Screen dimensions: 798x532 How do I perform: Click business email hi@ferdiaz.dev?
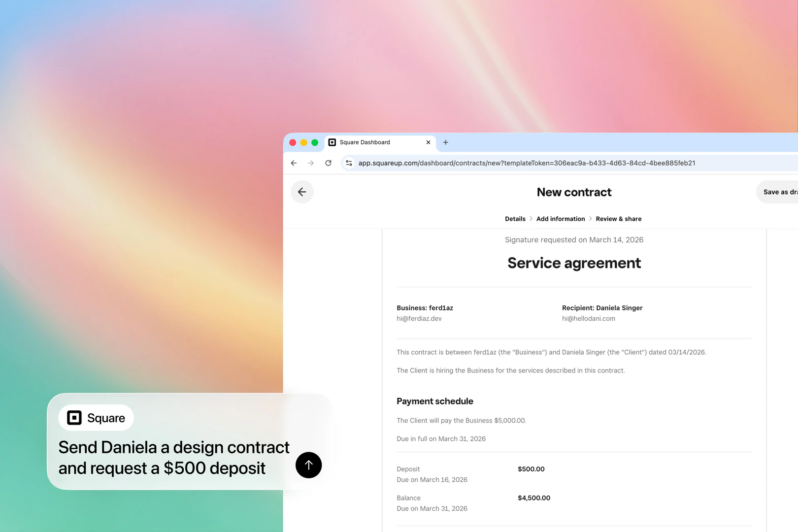coord(419,319)
